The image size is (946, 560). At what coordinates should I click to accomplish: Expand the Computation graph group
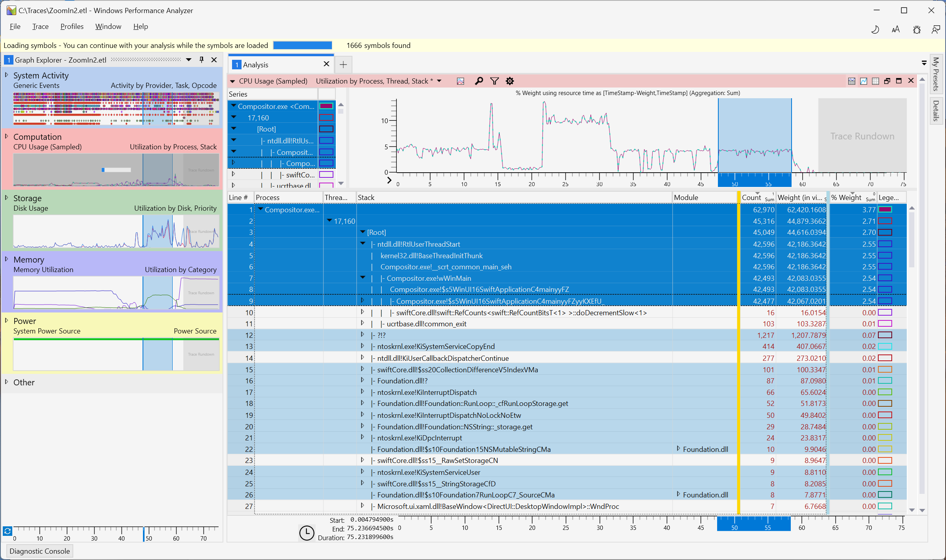tap(7, 136)
